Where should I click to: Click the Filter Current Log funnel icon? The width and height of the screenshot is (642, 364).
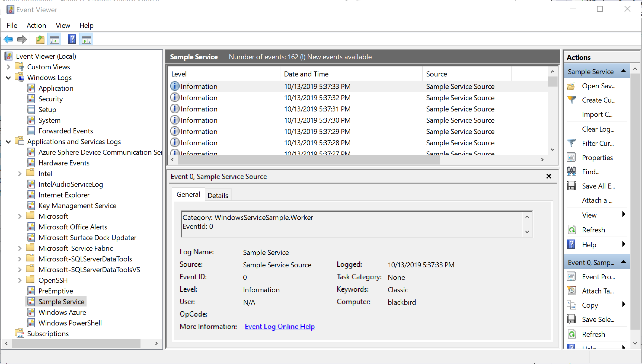(x=571, y=143)
